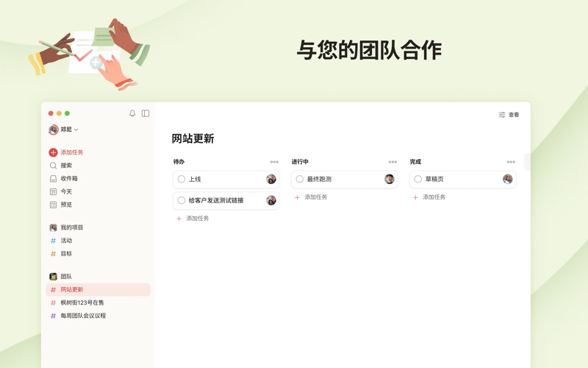
Task: Click the yellow window minimize button
Action: click(x=59, y=113)
